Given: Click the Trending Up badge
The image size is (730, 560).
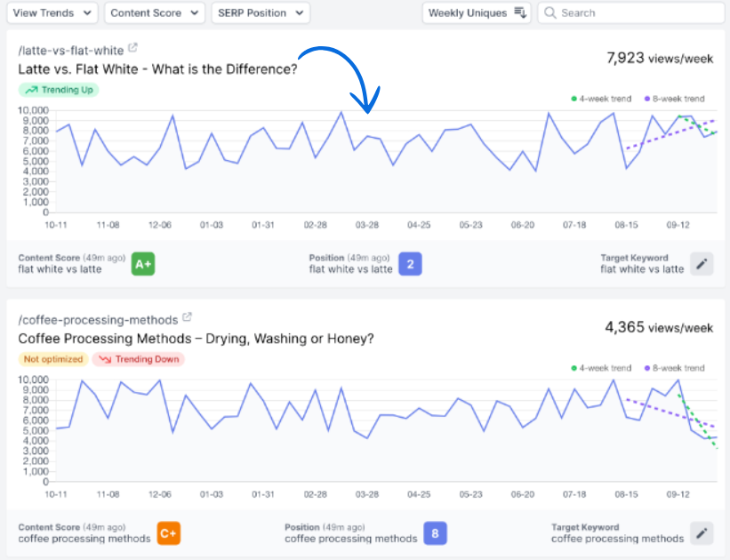Looking at the screenshot, I should point(59,90).
